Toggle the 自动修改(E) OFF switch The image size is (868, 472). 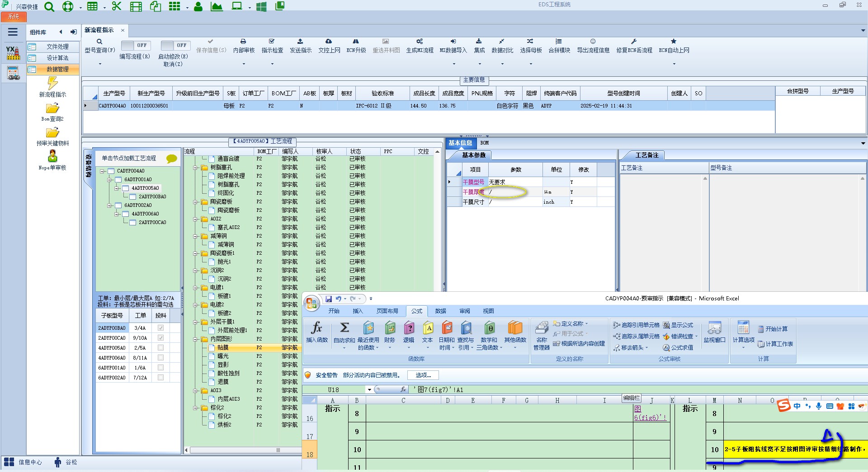175,45
